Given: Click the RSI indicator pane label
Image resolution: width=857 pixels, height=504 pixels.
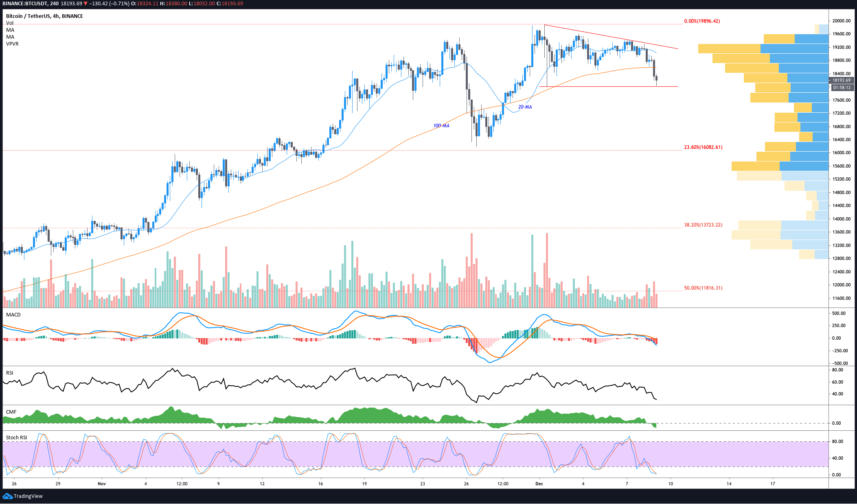Looking at the screenshot, I should coord(10,373).
